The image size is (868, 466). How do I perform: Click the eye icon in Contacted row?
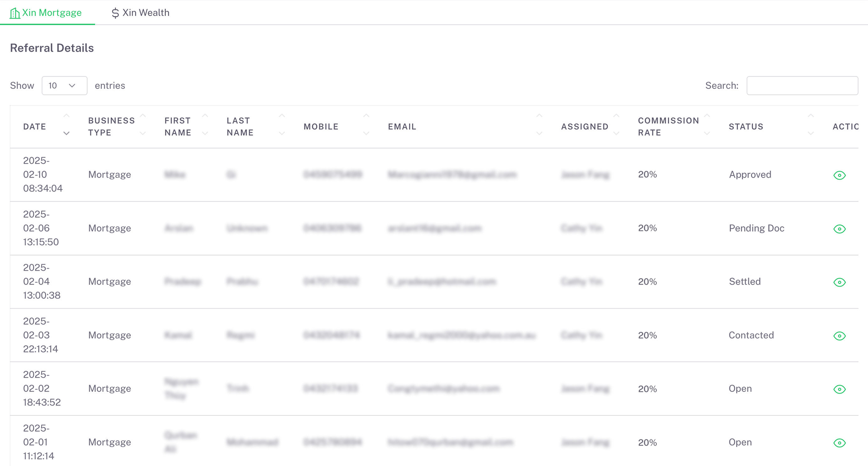839,336
